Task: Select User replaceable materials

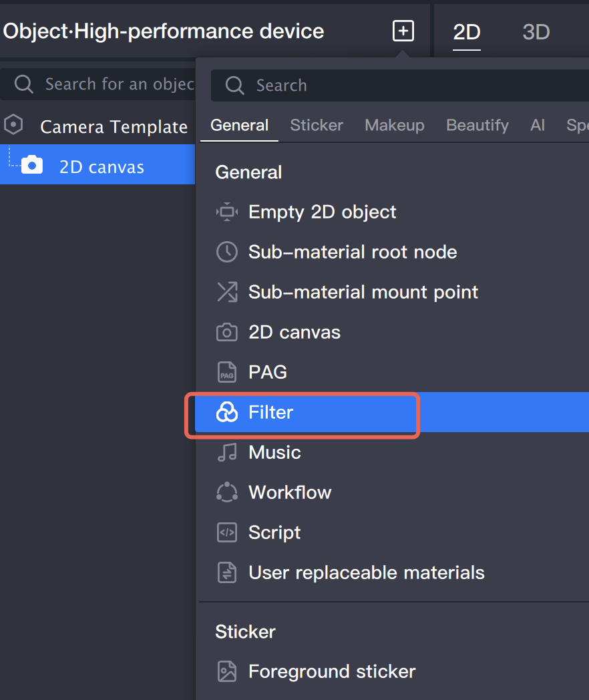Action: point(366,573)
